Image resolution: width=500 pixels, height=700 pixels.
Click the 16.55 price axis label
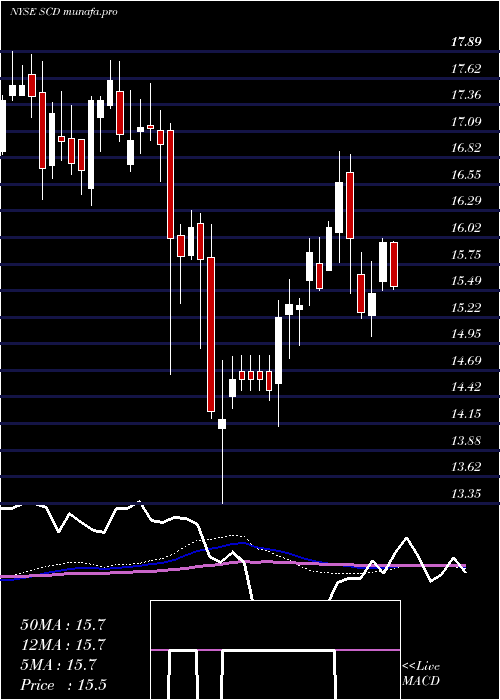pyautogui.click(x=466, y=175)
